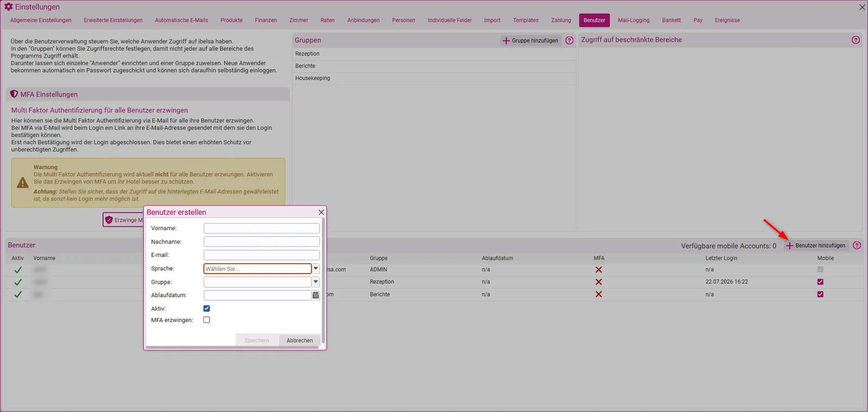The height and width of the screenshot is (412, 868).
Task: Click the E-mail input field
Action: pos(261,255)
